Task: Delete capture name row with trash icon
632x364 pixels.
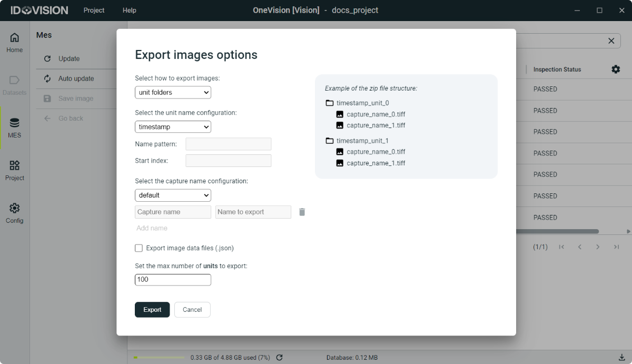Action: 302,212
